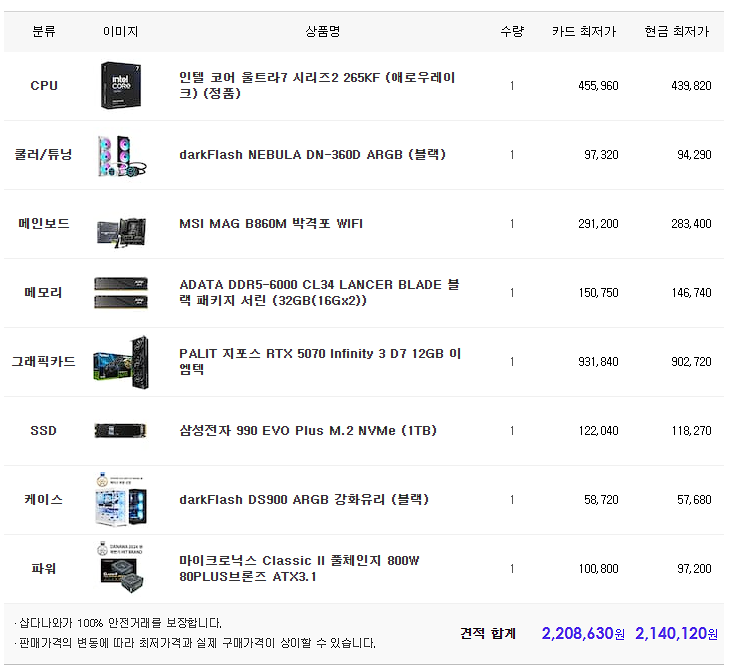Click graphics card price 931,840

[598, 361]
